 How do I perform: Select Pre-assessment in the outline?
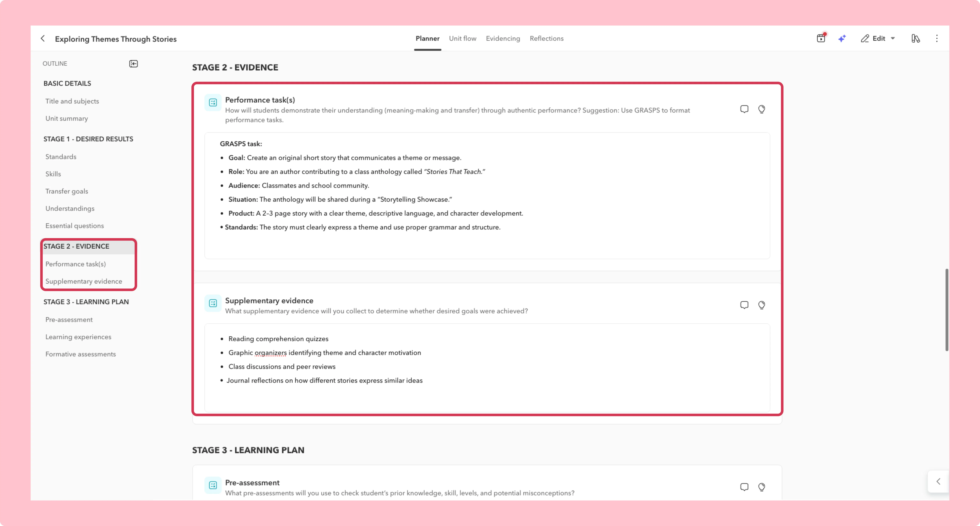click(x=69, y=320)
